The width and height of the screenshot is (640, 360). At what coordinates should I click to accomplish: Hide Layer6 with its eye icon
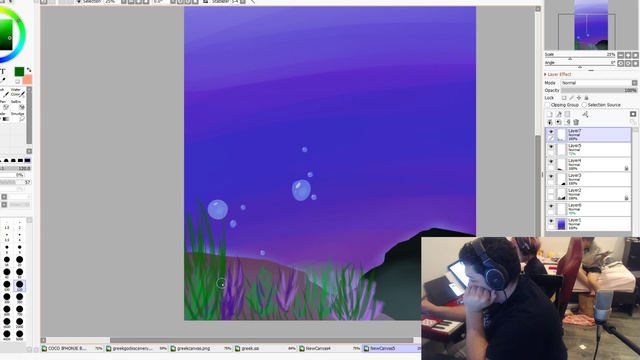click(551, 206)
